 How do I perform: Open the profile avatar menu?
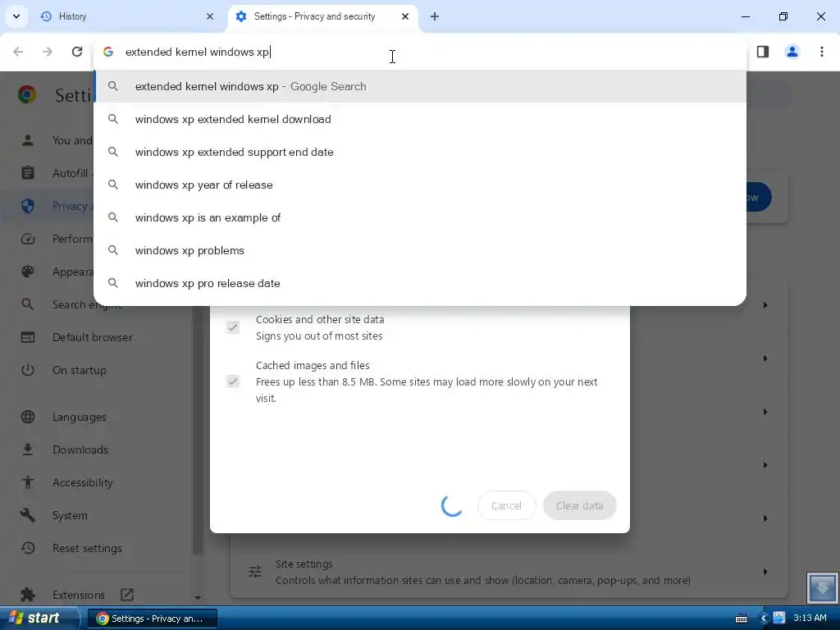(x=792, y=52)
